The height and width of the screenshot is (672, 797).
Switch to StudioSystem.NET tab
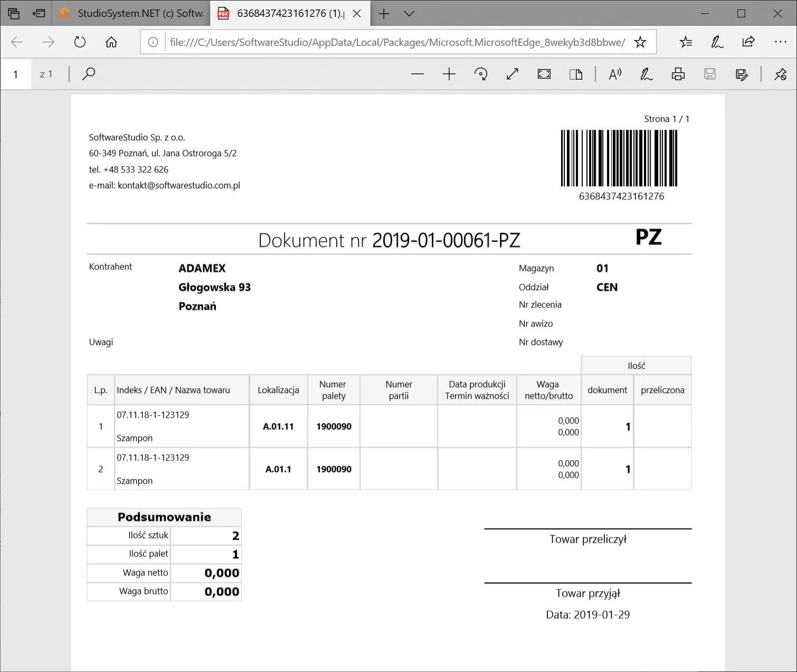(131, 13)
